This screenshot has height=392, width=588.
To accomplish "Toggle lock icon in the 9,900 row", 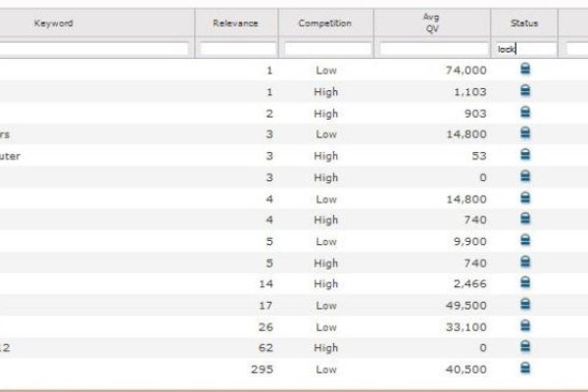I will pyautogui.click(x=524, y=240).
